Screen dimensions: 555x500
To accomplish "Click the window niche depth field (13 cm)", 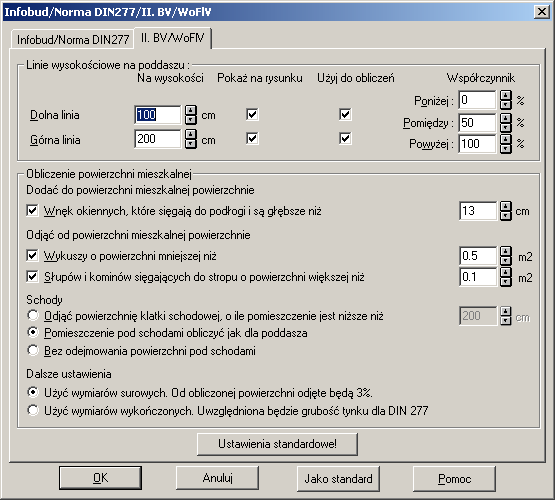I will [478, 211].
